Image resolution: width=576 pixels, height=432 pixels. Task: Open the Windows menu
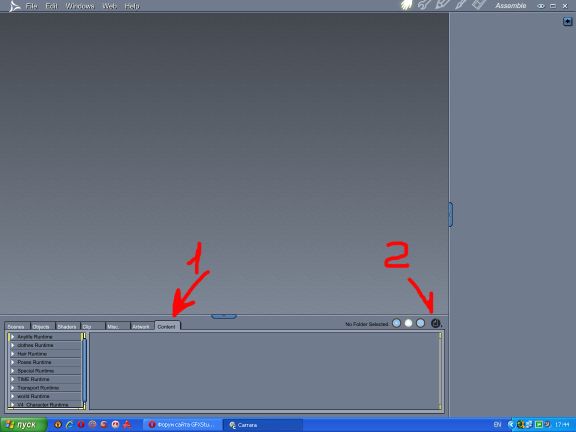click(x=80, y=6)
